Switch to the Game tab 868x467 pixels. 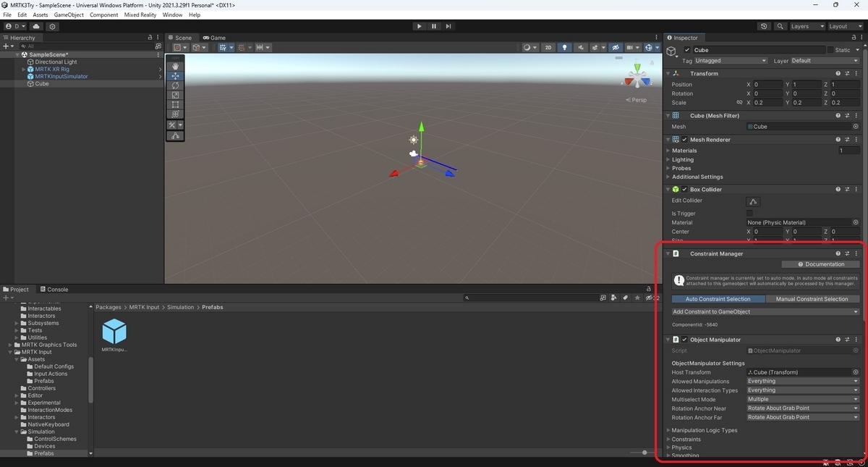215,38
